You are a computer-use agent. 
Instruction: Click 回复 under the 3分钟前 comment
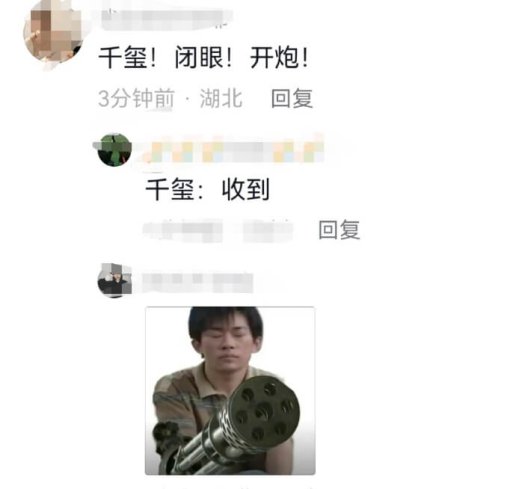click(x=292, y=98)
